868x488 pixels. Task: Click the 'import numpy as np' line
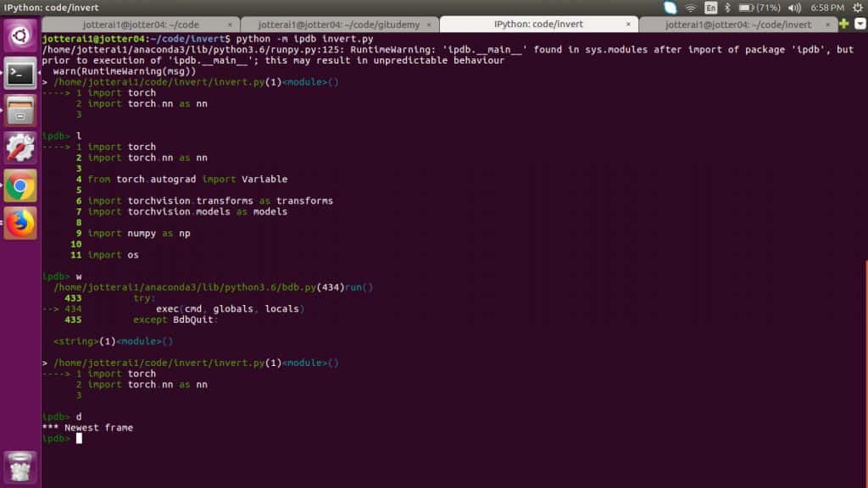[139, 234]
